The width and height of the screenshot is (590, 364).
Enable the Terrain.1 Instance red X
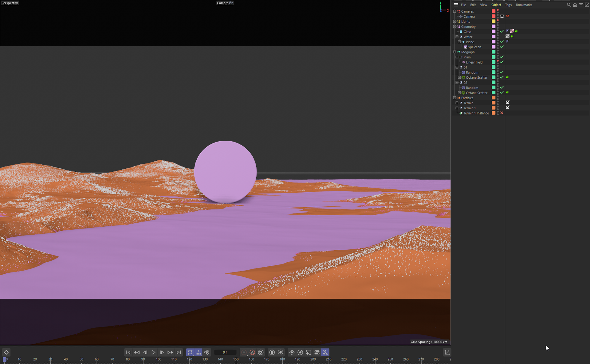pos(502,113)
